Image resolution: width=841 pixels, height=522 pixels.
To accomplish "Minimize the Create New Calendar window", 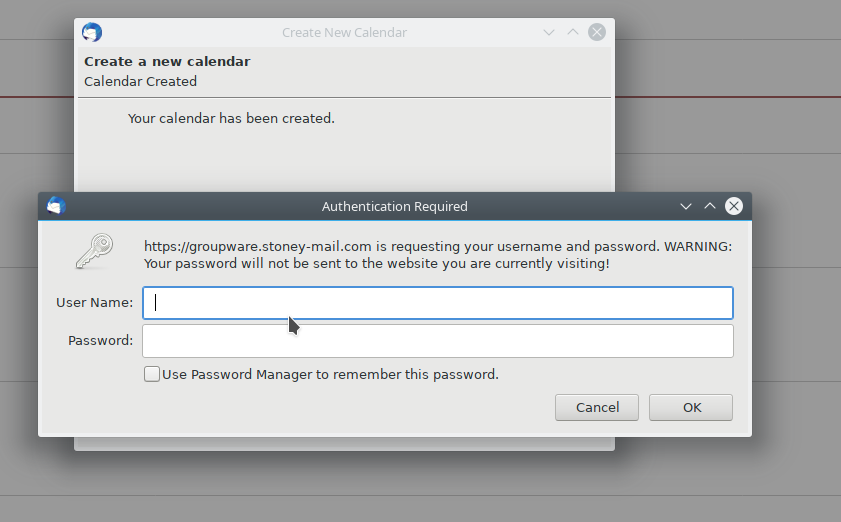I will click(549, 32).
